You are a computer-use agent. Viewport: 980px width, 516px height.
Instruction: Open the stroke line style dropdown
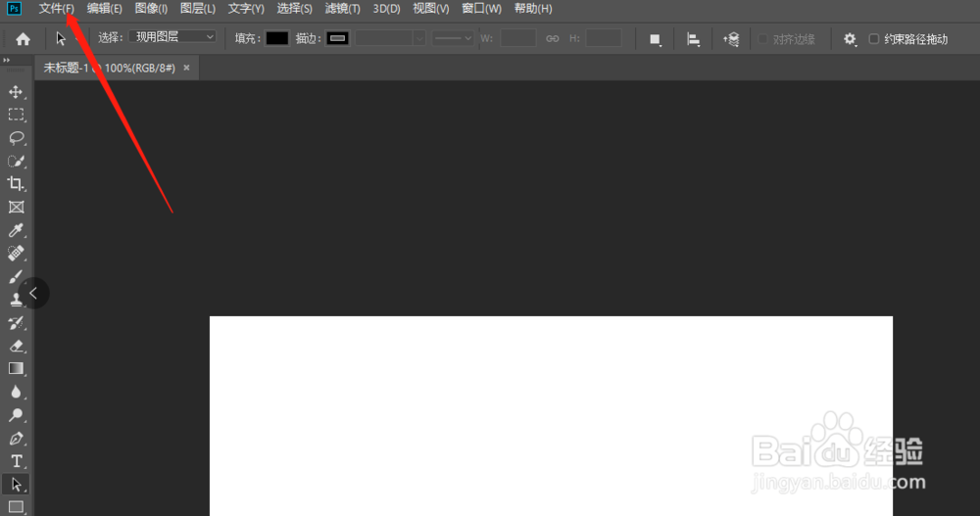[x=453, y=38]
